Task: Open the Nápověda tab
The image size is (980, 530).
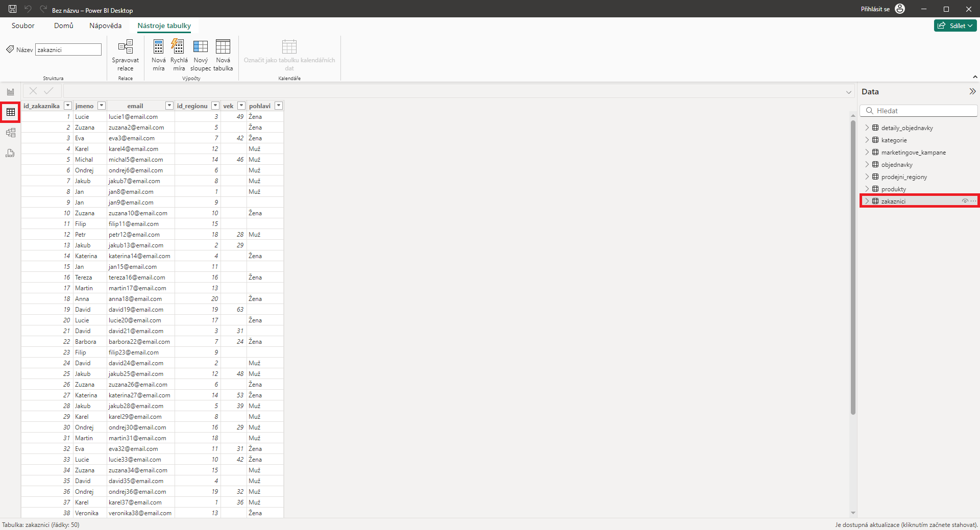Action: pos(105,26)
